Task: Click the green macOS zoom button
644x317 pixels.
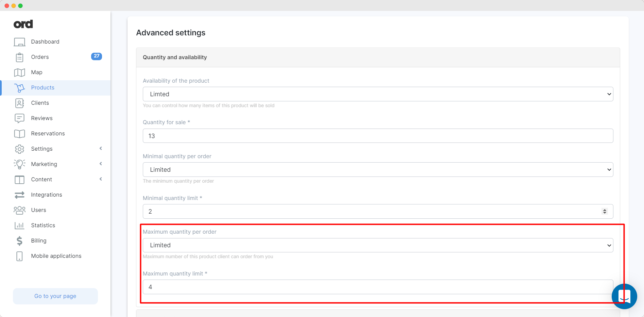Action: (x=20, y=6)
